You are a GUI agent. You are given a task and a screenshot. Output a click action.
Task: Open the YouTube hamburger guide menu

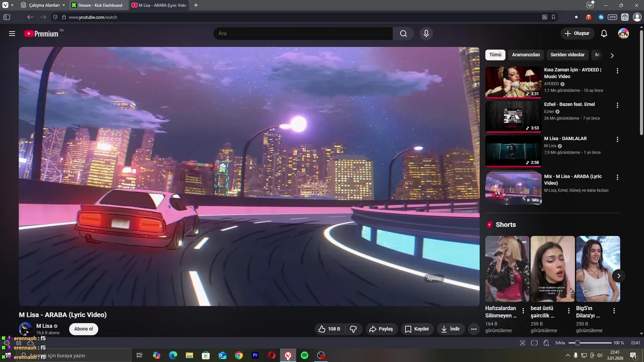(x=12, y=34)
